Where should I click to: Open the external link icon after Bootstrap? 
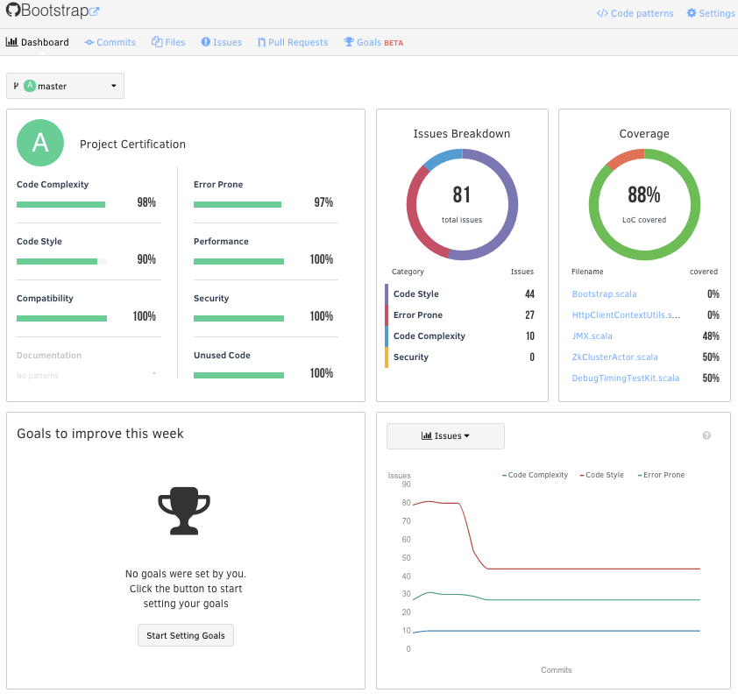pyautogui.click(x=94, y=11)
